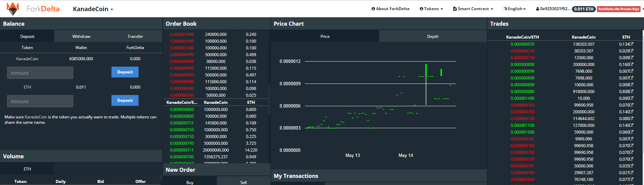
Task: Select buy order of 300000.000 KanadeCoin
Action: coord(216,136)
